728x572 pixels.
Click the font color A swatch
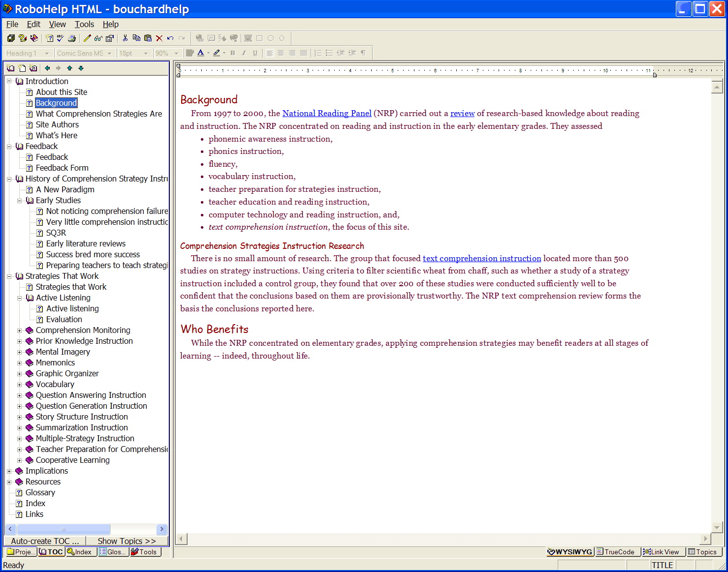point(201,53)
